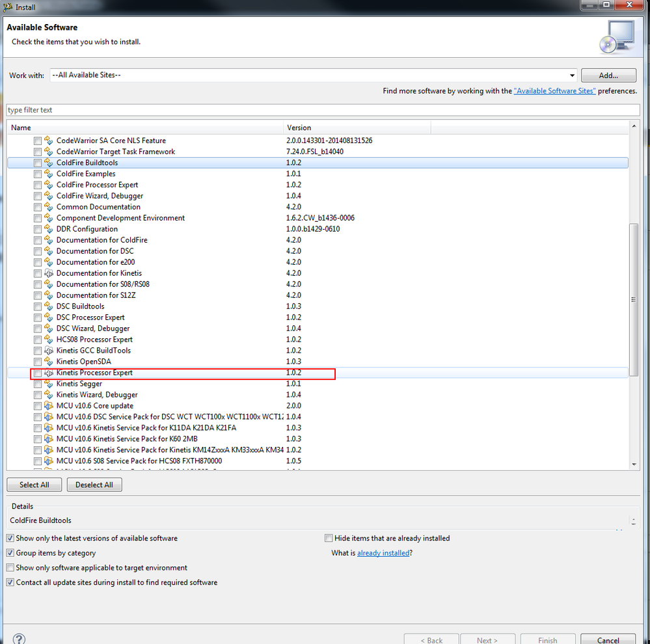Open the Available Software Sites link
This screenshot has height=644, width=650.
554,91
